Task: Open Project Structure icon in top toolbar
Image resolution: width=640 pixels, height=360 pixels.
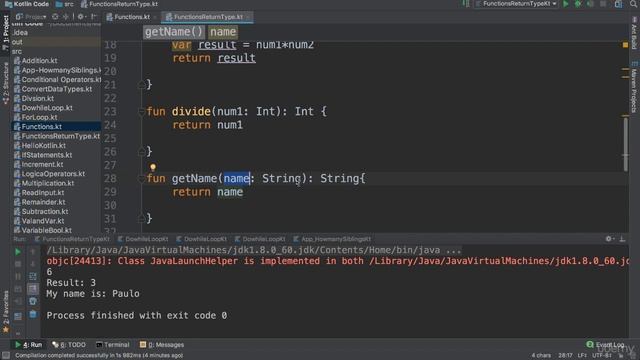Action: pyautogui.click(x=619, y=4)
